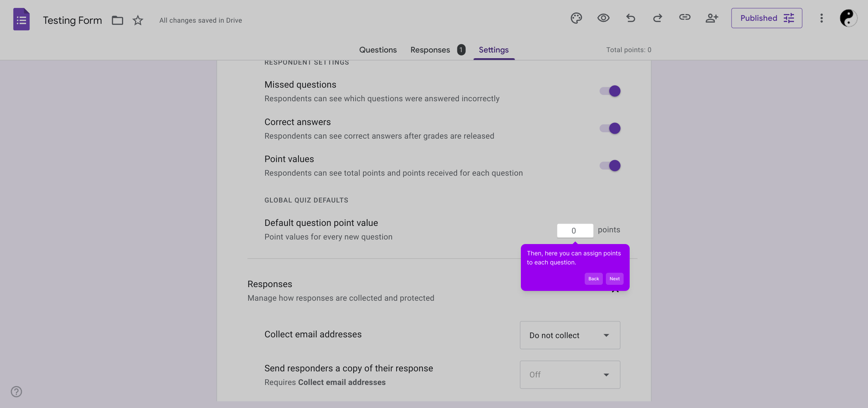This screenshot has height=408, width=868.
Task: Open the three-dot more options menu
Action: (821, 18)
